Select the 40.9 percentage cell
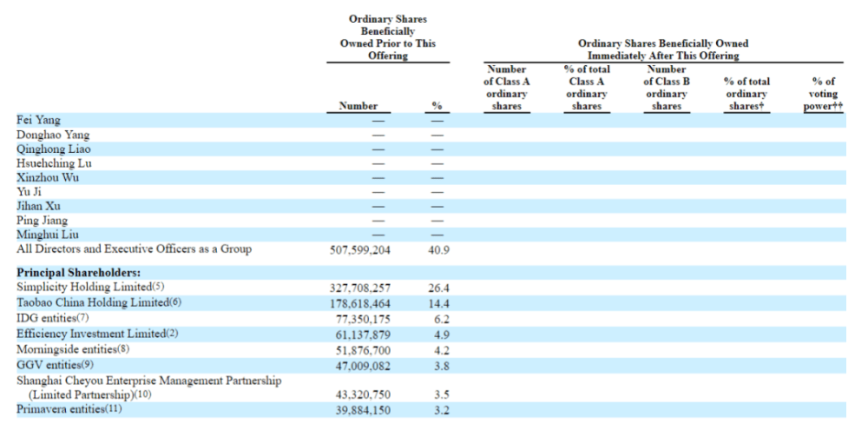 pyautogui.click(x=439, y=250)
